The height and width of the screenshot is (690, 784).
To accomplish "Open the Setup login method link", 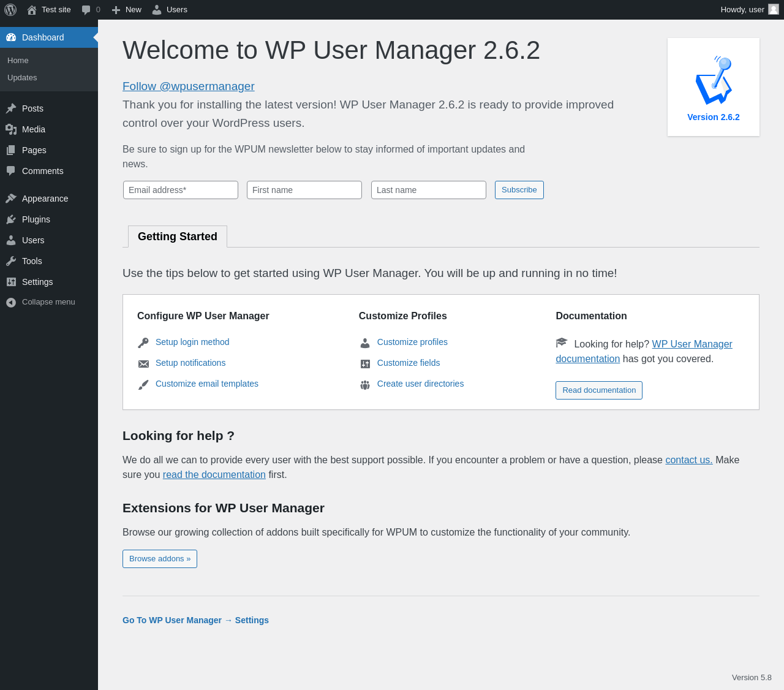I will coord(192,342).
